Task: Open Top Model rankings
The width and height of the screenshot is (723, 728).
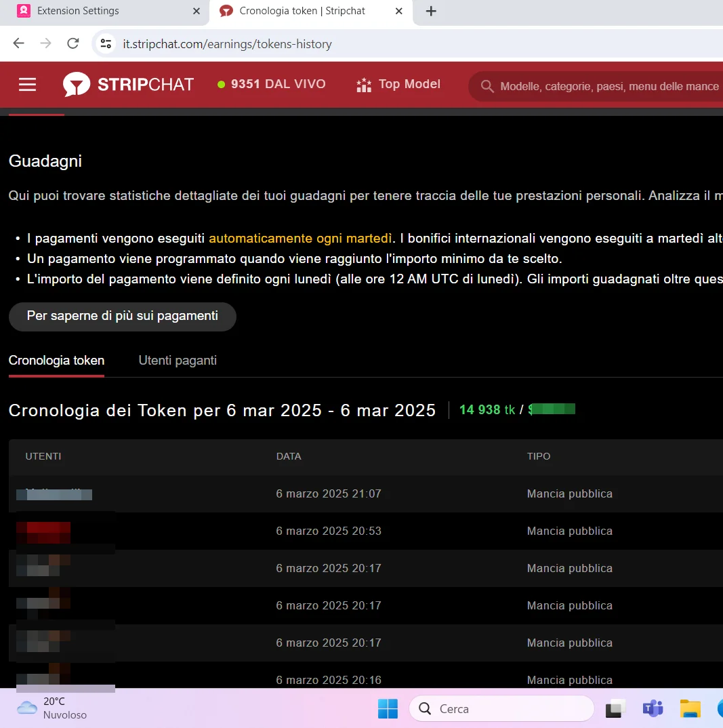Action: 398,85
